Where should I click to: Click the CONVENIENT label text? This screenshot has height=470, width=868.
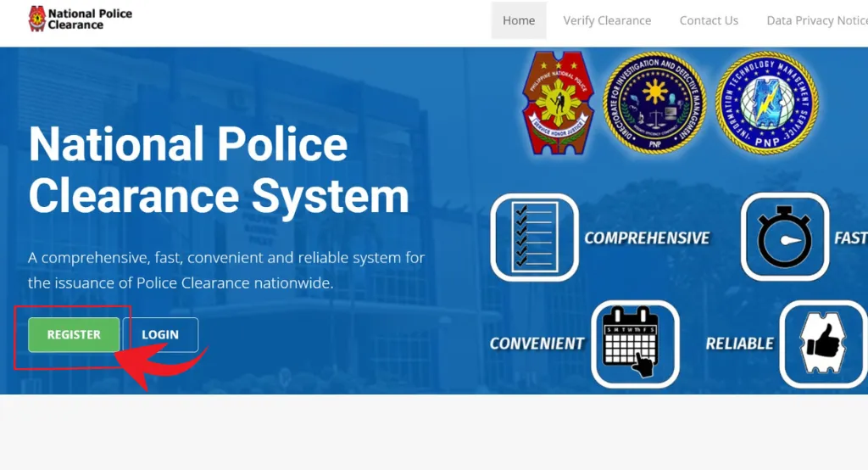[x=537, y=344]
